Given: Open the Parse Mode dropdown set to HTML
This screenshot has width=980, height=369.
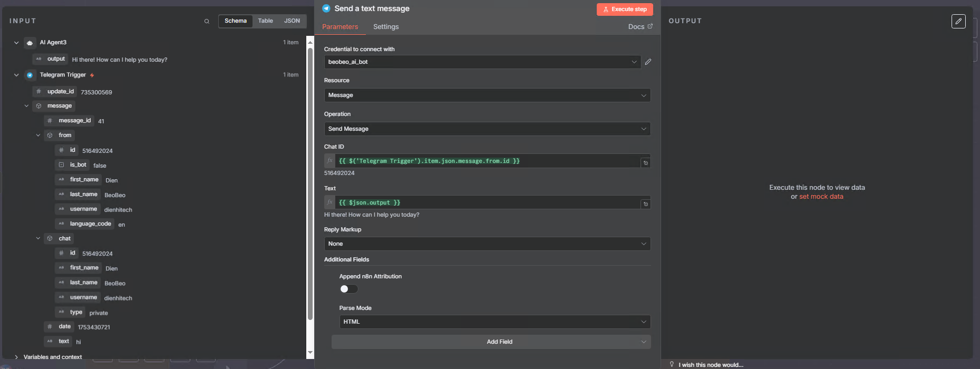Looking at the screenshot, I should (x=494, y=322).
